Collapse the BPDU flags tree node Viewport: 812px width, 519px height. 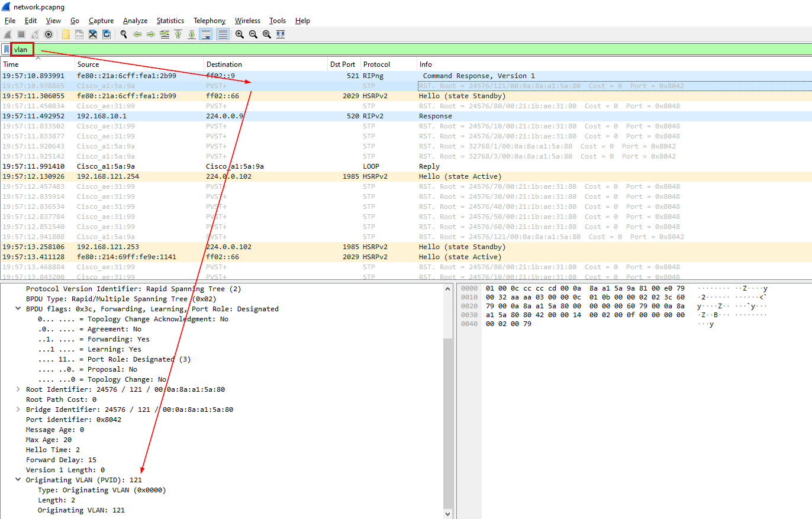(x=18, y=309)
